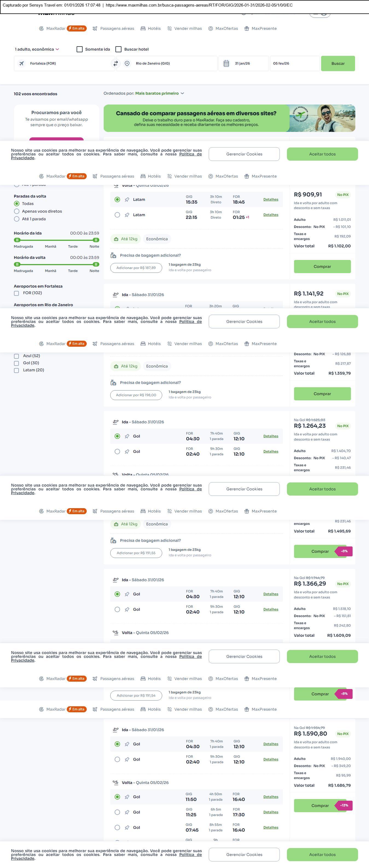The image size is (369, 868).
Task: Click the airplane icon in the Fortaleza origin field
Action: (22, 63)
